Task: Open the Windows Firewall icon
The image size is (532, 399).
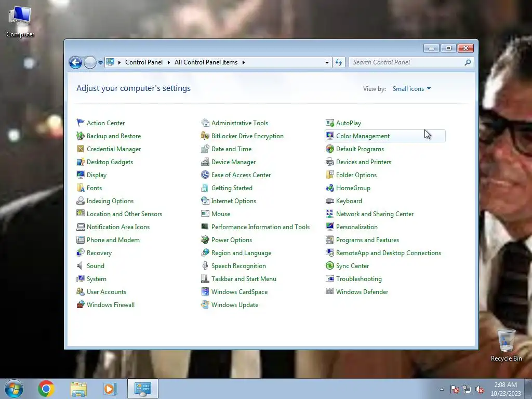Action: [81, 304]
